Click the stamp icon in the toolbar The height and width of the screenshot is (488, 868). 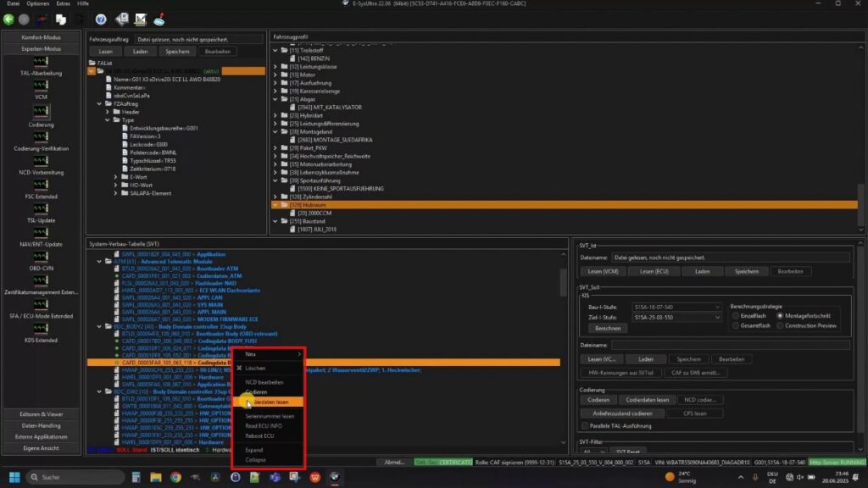pyautogui.click(x=159, y=19)
